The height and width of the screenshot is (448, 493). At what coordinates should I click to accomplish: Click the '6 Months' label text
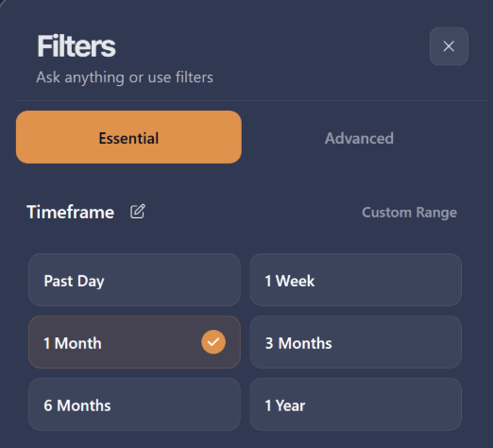[77, 405]
